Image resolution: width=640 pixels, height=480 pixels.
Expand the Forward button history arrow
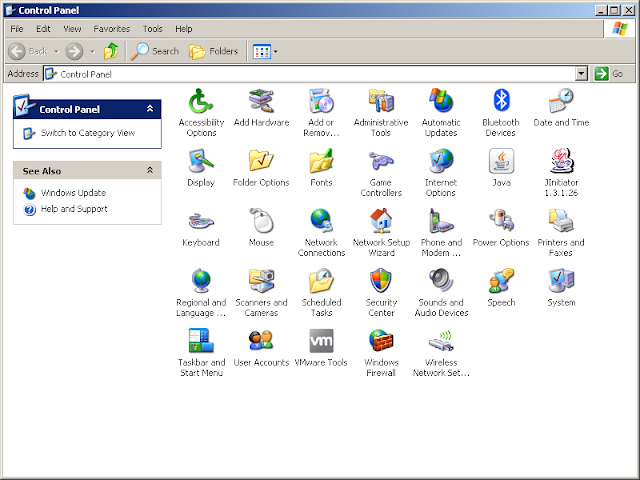click(x=92, y=51)
